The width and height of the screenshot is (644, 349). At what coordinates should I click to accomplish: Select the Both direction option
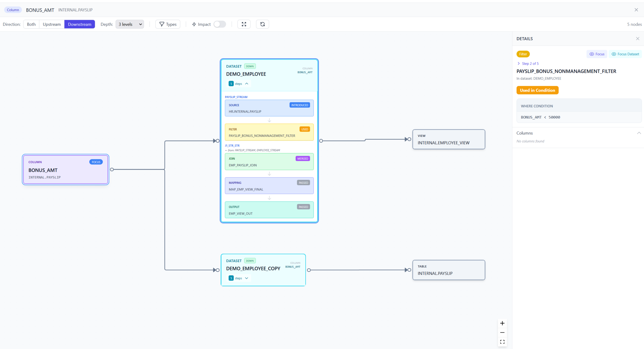coord(31,24)
